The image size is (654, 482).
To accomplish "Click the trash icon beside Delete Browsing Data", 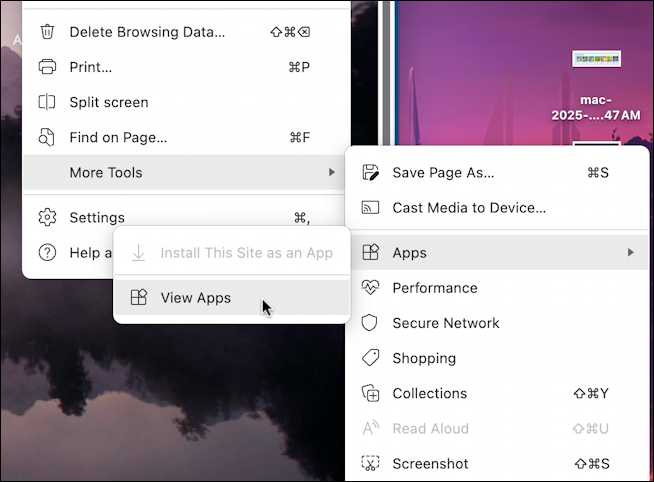I will (47, 32).
